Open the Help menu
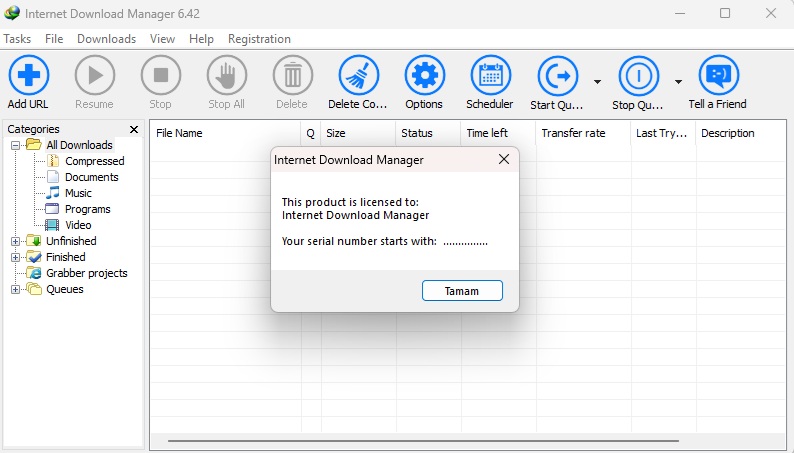794x453 pixels. tap(201, 39)
